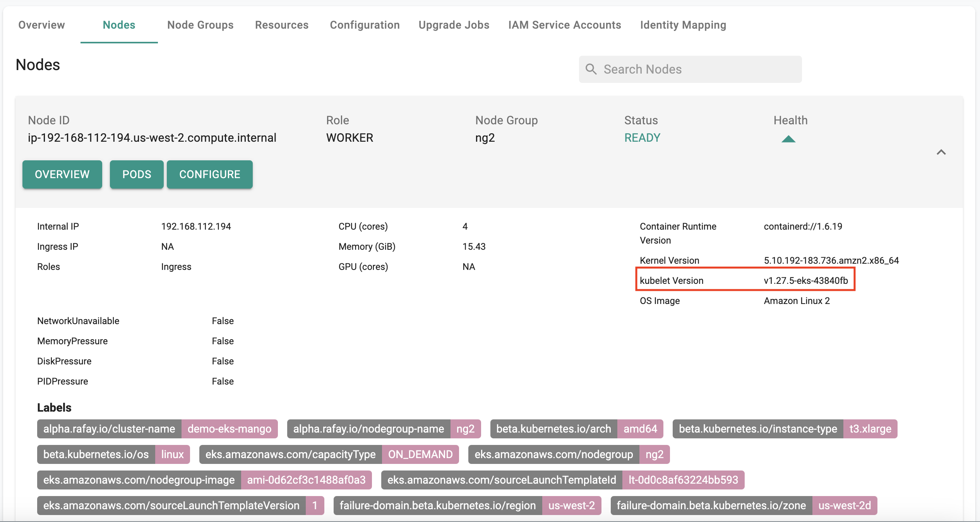This screenshot has width=980, height=522.
Task: Click the beta.kubernetes.io/os label chip
Action: (96, 454)
